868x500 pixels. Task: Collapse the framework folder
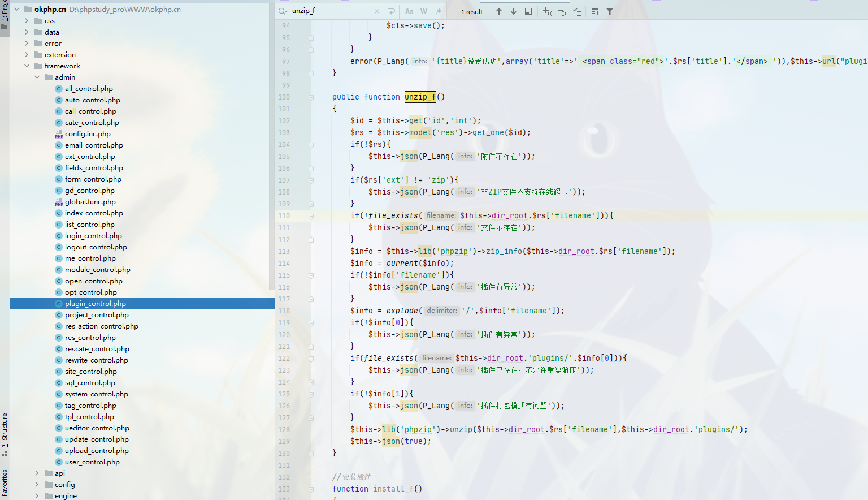(27, 66)
